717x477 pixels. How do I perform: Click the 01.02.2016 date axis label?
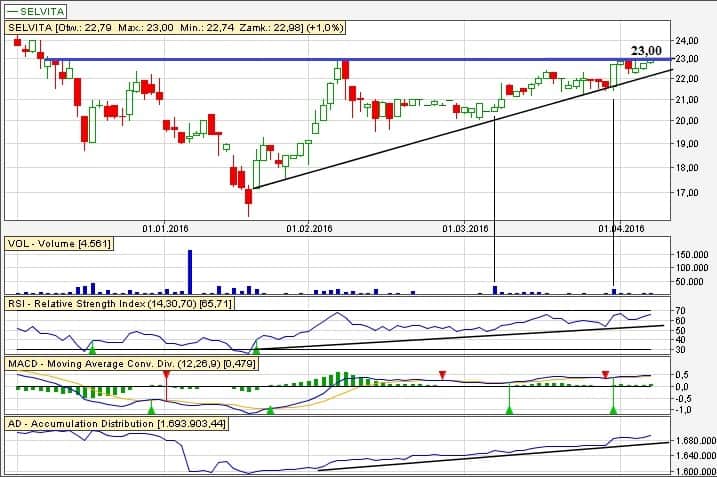click(x=309, y=228)
